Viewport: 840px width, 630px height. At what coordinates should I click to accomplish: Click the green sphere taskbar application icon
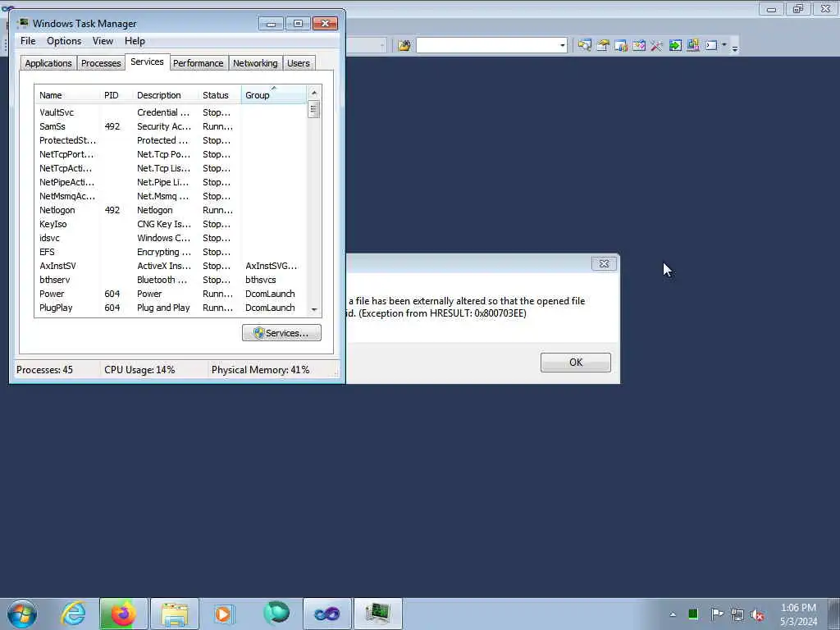tap(276, 614)
